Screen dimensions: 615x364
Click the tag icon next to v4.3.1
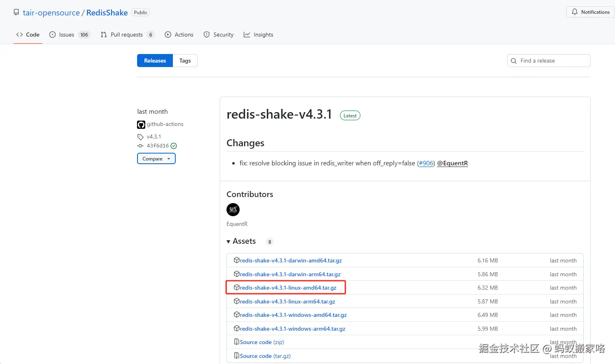[x=140, y=137]
